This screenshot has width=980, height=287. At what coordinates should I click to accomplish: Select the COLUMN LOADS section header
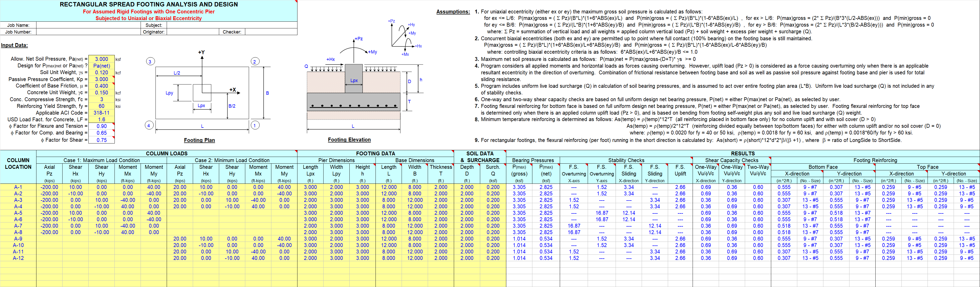tap(167, 154)
